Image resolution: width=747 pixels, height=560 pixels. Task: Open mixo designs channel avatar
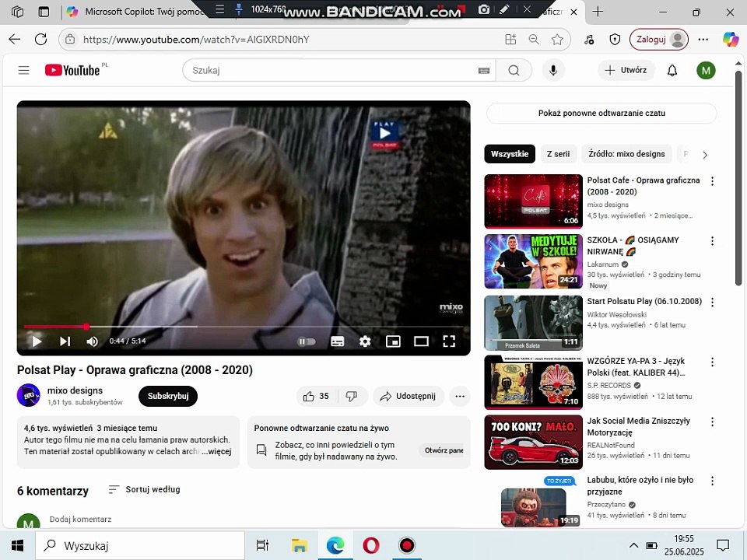click(x=29, y=395)
